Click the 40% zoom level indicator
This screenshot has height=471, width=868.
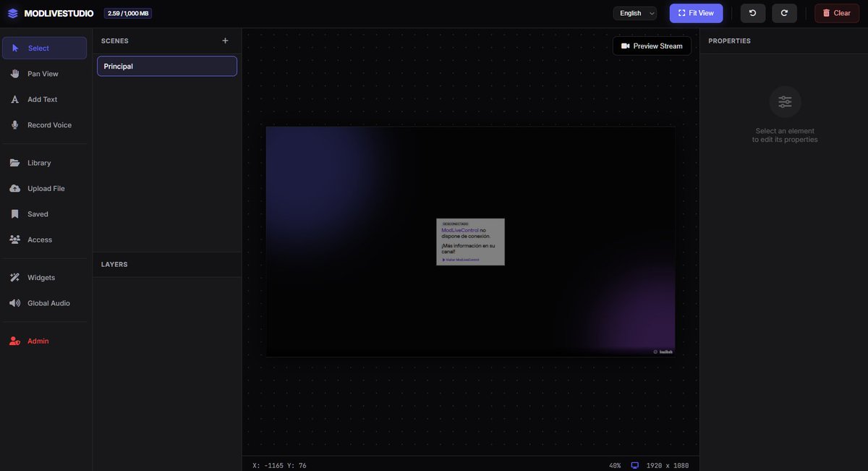coord(614,465)
